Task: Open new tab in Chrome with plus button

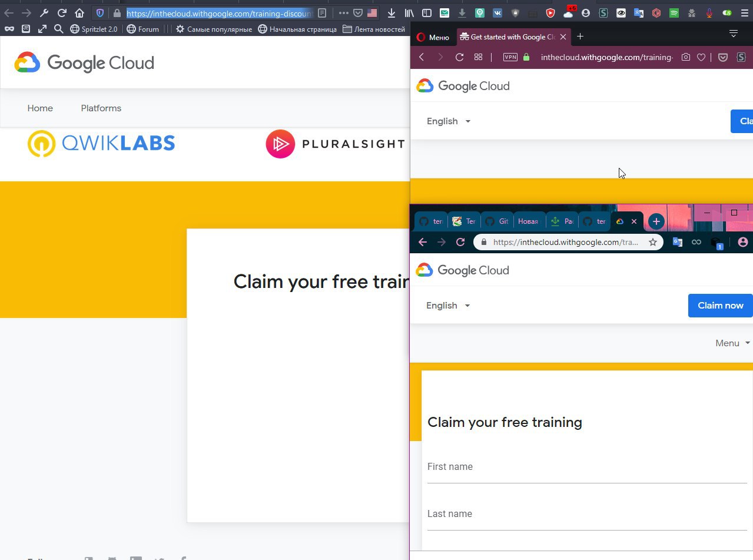Action: 656,221
